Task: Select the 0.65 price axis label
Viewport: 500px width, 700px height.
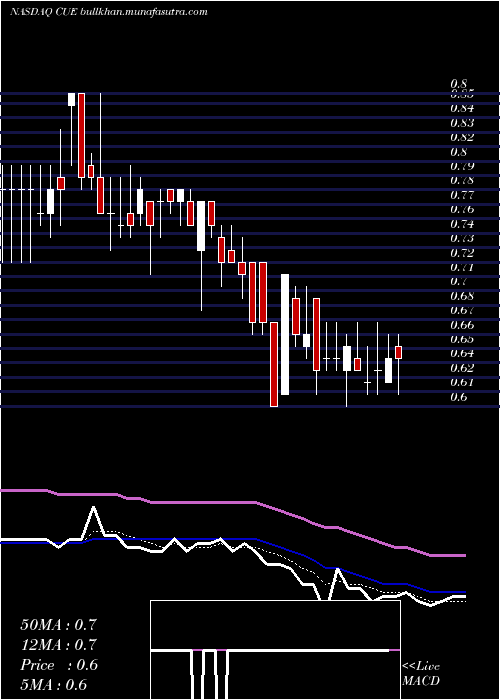Action: point(462,339)
